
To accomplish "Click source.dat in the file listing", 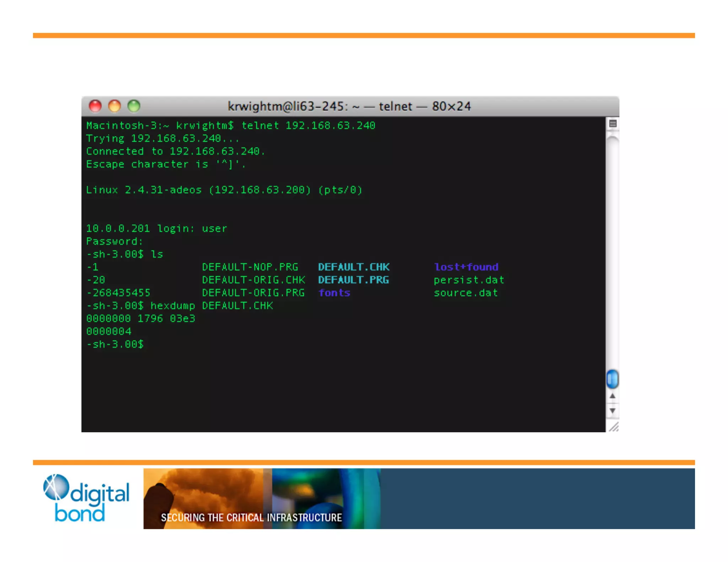I will pos(465,293).
